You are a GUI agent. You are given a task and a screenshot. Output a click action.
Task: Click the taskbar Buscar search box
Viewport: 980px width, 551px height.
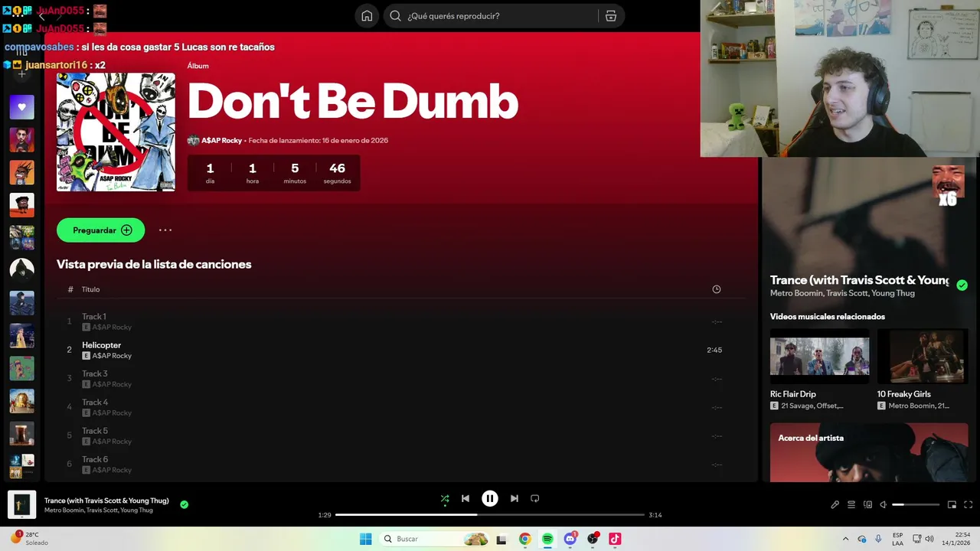pos(433,539)
